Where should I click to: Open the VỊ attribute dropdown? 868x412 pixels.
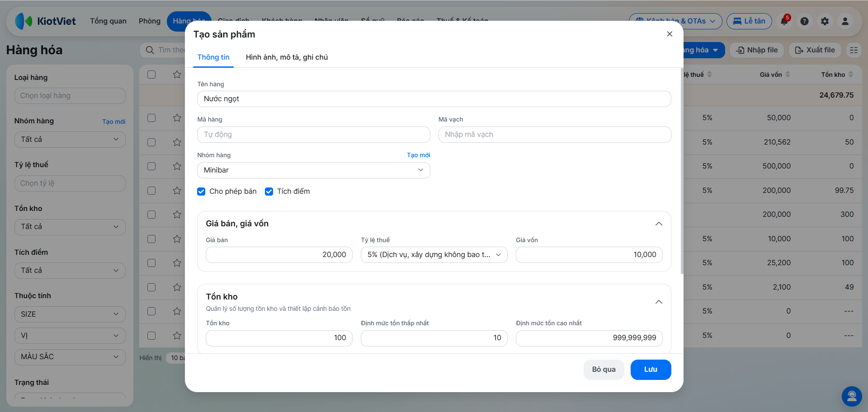pos(70,336)
